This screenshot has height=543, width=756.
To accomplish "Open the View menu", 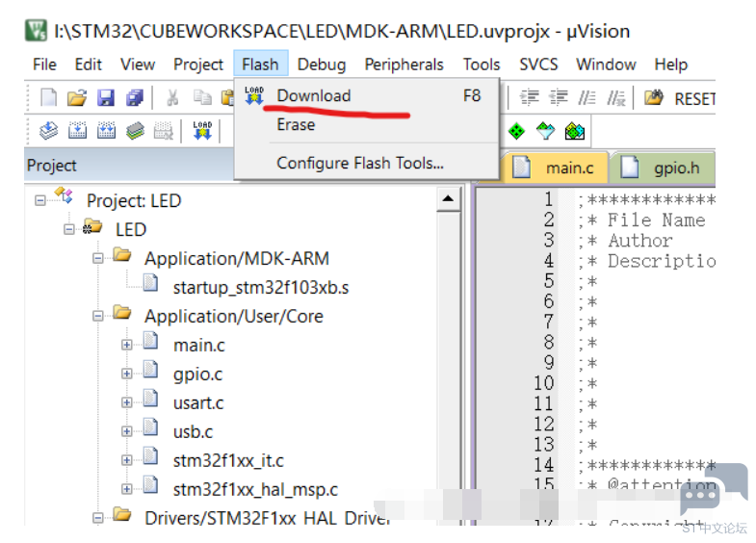I will click(138, 65).
